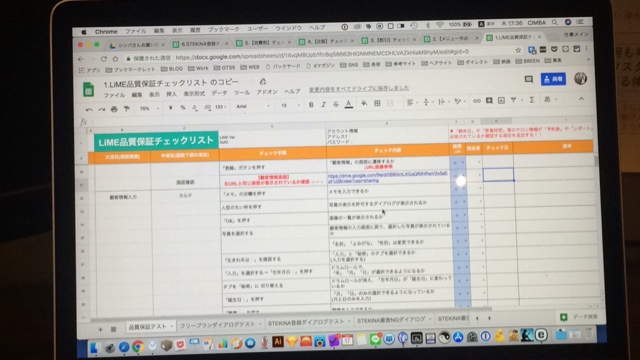The width and height of the screenshot is (640, 360).
Task: Click the Add sheet plus button
Action: click(100, 329)
